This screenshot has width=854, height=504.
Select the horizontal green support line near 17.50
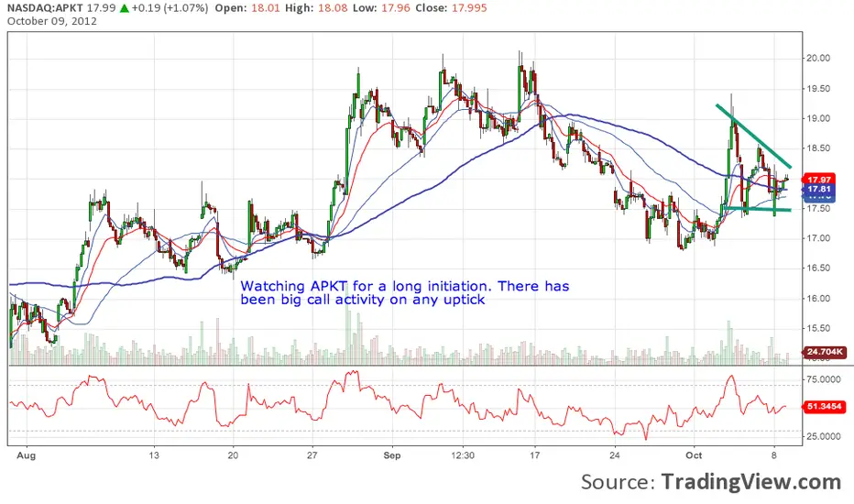tap(757, 209)
